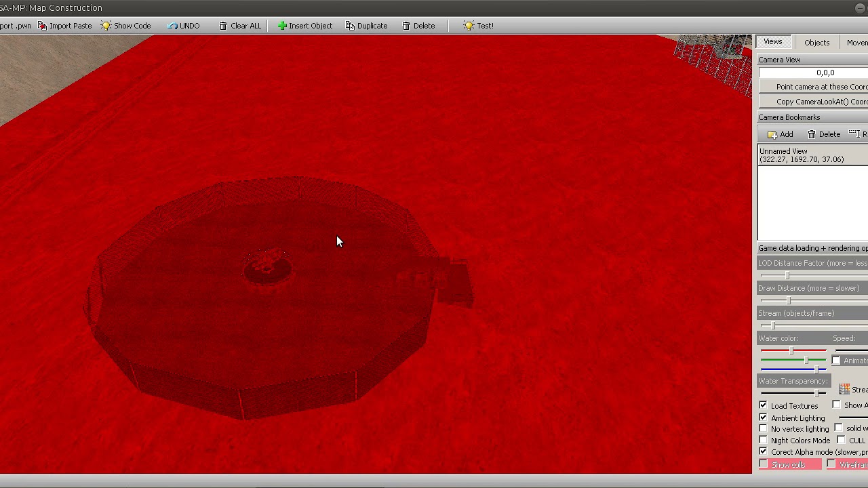Click Clear ALL to remove all objects

point(240,26)
